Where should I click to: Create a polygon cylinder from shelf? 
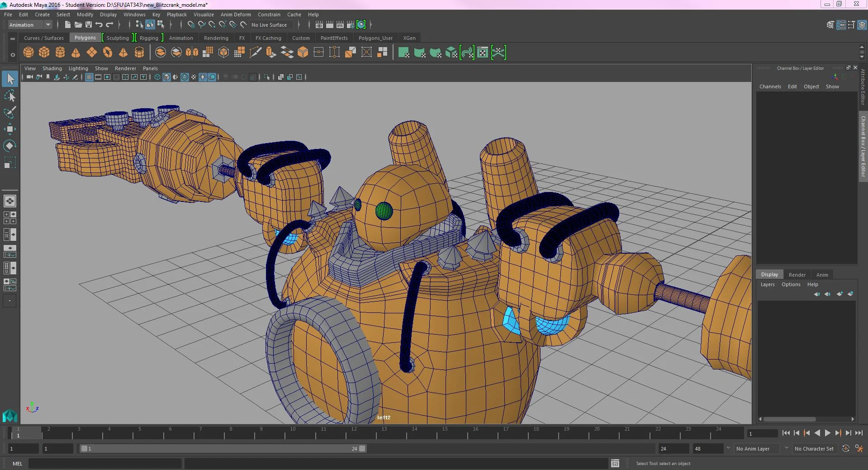tap(60, 53)
